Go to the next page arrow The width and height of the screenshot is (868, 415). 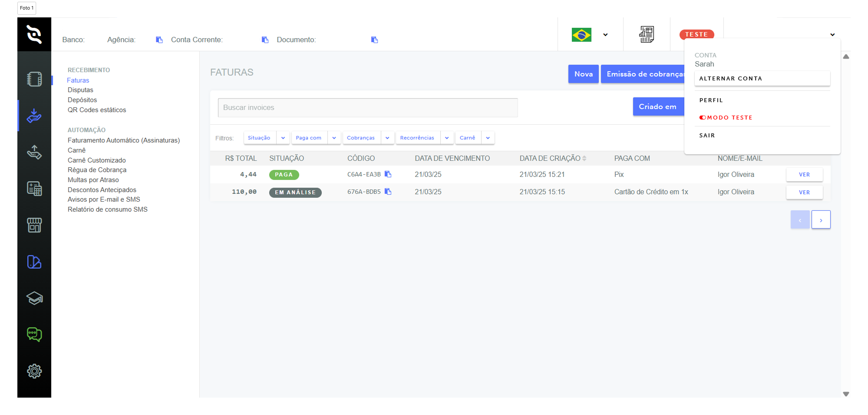(821, 220)
